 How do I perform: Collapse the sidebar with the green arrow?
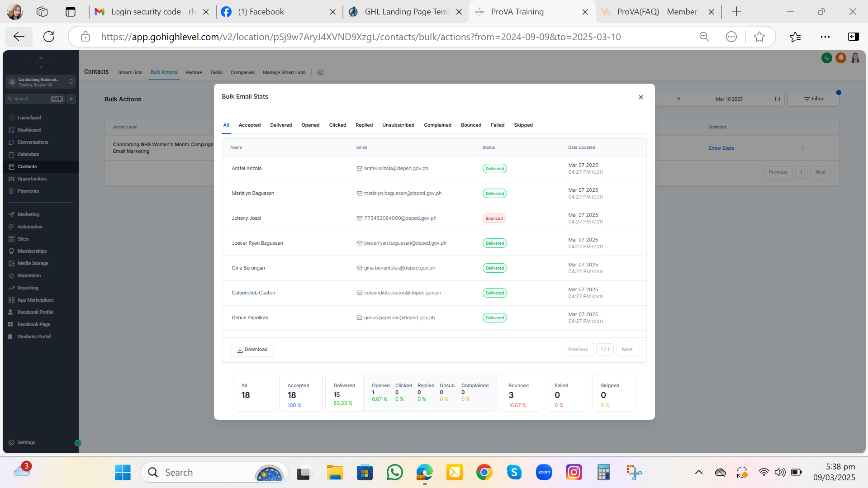tap(78, 443)
